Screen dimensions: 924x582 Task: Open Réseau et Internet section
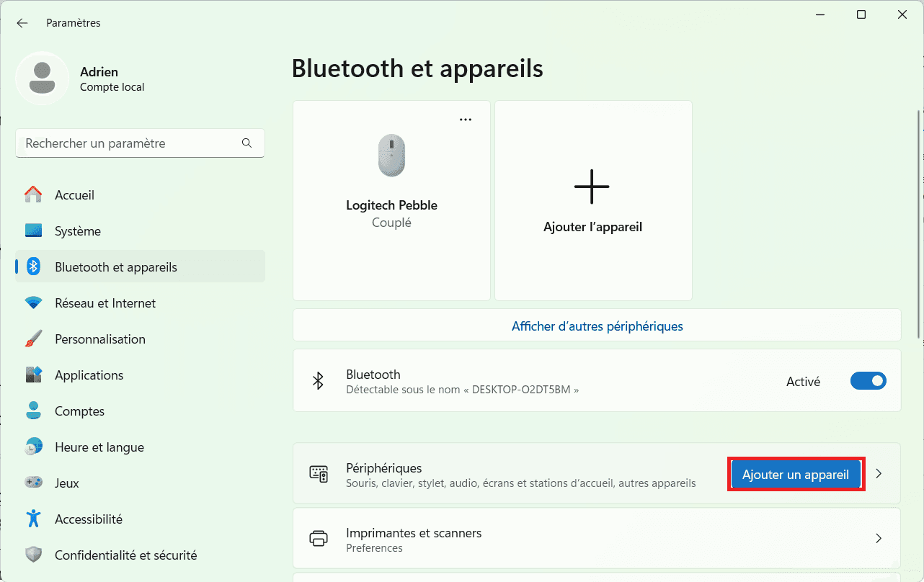click(140, 303)
